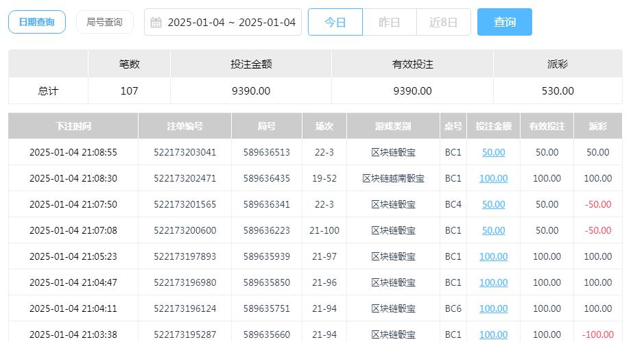Click session 19-52

[324, 178]
